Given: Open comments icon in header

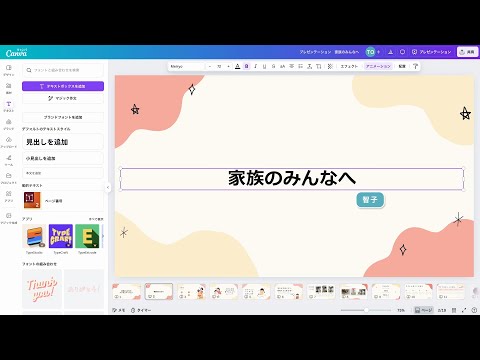Looking at the screenshot, I should tap(403, 52).
